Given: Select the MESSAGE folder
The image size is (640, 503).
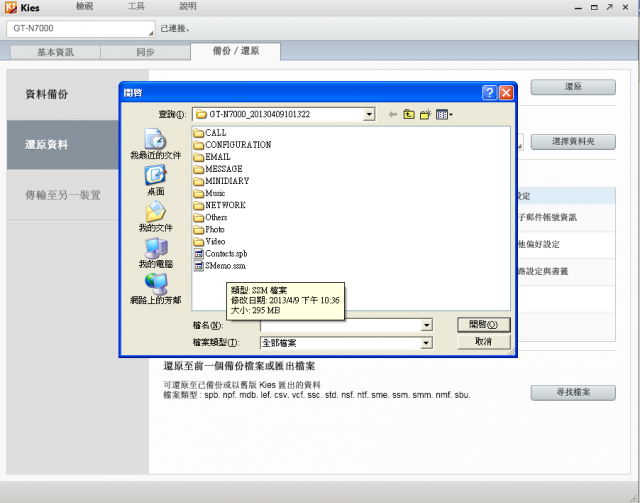Looking at the screenshot, I should point(218,169).
